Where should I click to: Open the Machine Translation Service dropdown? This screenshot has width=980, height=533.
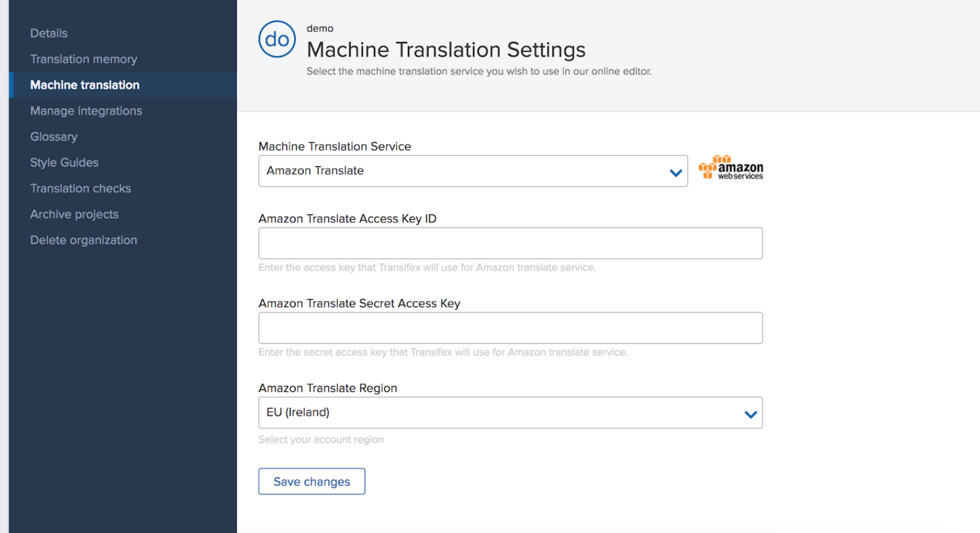(x=473, y=171)
